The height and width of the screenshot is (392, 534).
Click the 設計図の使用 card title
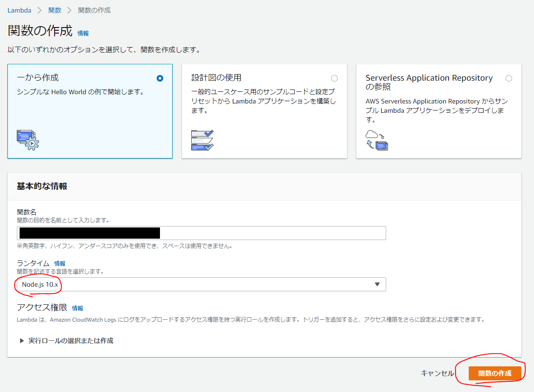[x=216, y=77]
